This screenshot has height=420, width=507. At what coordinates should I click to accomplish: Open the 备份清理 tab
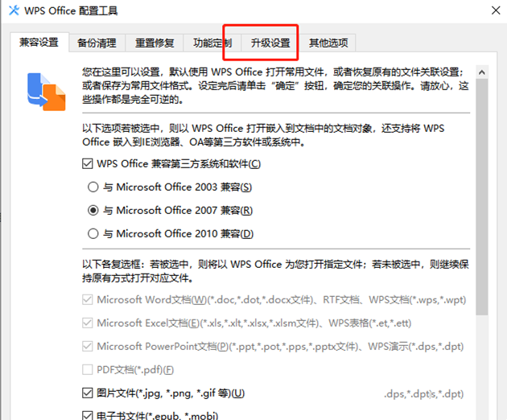pos(97,43)
